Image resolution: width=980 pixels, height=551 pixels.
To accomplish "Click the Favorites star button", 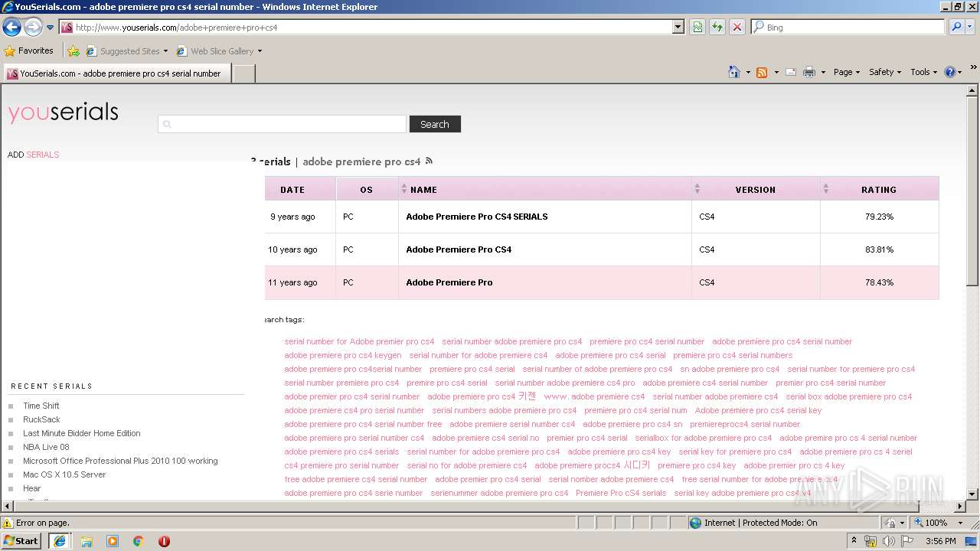I will click(29, 51).
